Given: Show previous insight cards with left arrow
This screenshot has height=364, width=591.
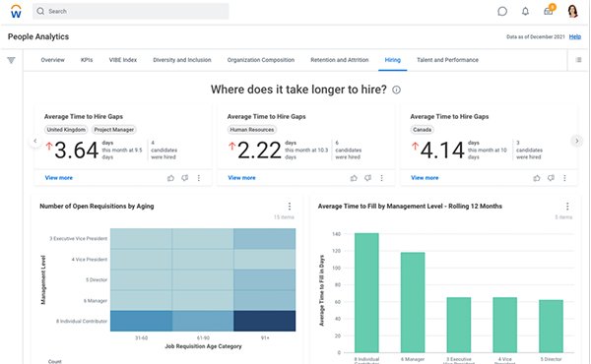Looking at the screenshot, I should tap(35, 141).
